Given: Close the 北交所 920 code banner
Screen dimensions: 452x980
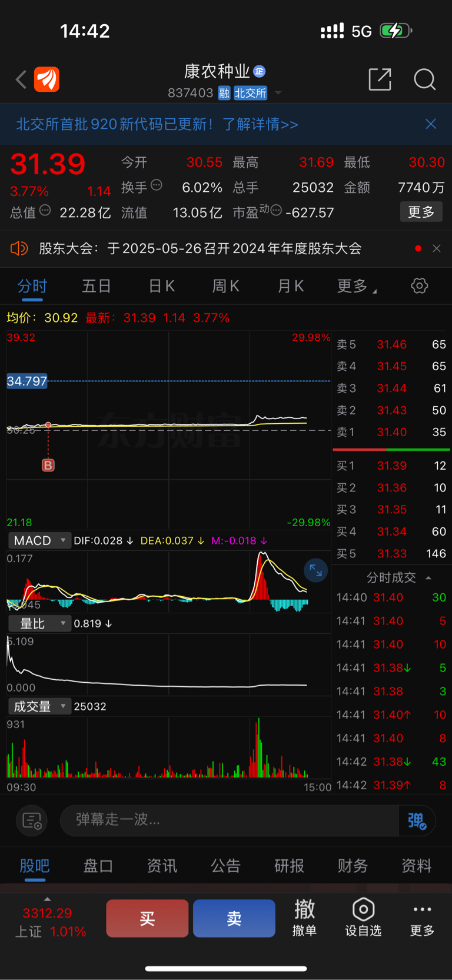Looking at the screenshot, I should (x=431, y=124).
